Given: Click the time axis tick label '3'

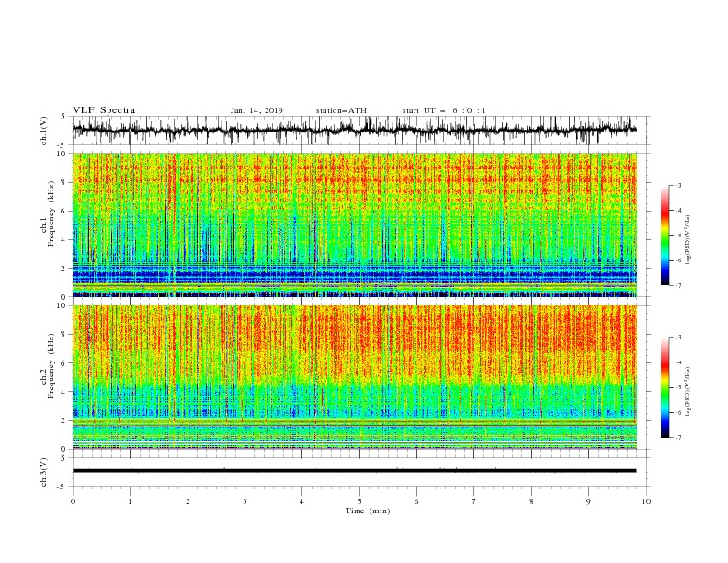Looking at the screenshot, I should 245,501.
